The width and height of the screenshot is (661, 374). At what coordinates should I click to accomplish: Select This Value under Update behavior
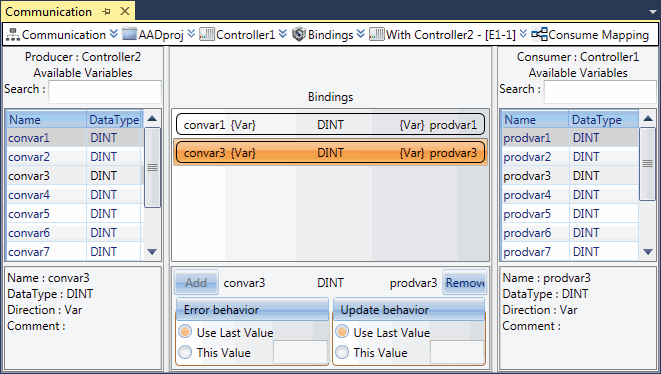[x=342, y=352]
